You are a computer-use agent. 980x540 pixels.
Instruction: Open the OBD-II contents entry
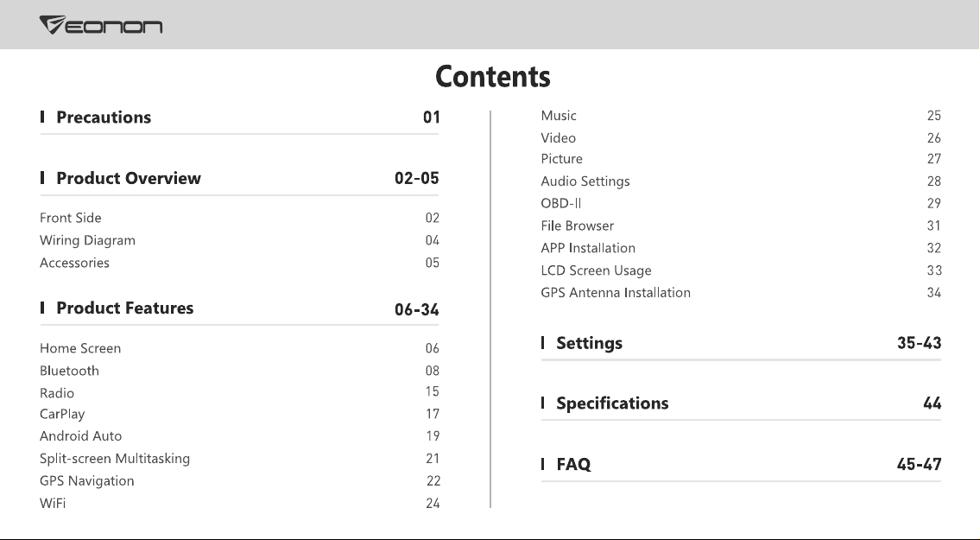point(560,203)
